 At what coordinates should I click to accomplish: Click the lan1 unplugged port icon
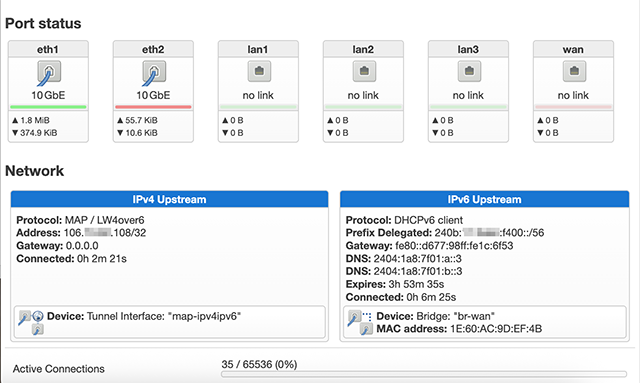pos(259,71)
